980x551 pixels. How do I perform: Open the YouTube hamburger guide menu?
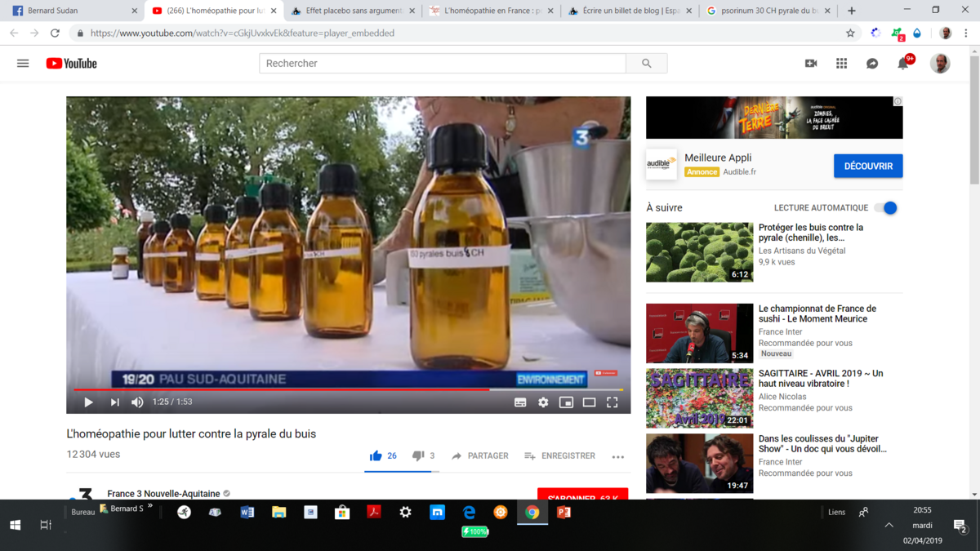tap(23, 63)
